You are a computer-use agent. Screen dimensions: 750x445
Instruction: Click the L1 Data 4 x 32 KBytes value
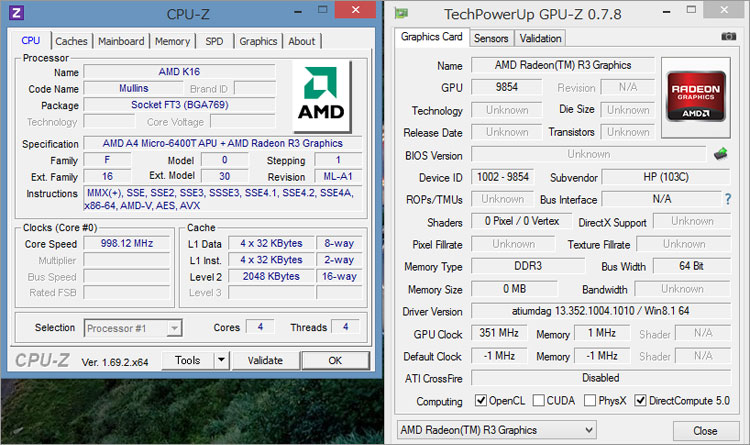click(x=271, y=243)
